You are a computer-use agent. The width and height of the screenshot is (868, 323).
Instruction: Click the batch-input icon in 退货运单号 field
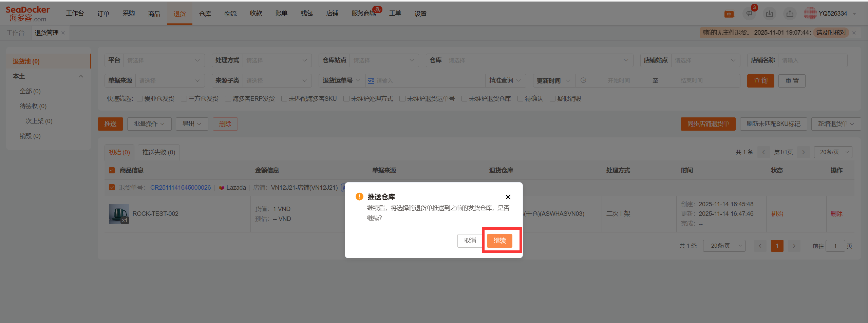[371, 81]
